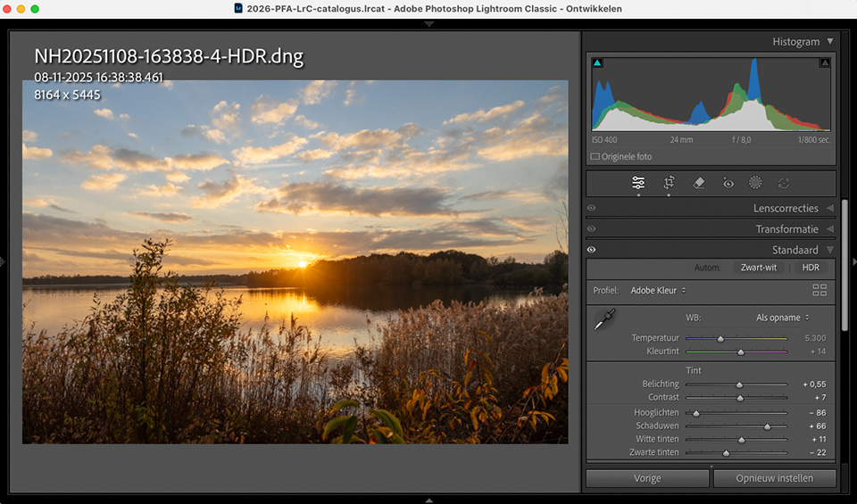Click the f / 8,0 aperture label
This screenshot has width=857, height=504.
pyautogui.click(x=742, y=140)
